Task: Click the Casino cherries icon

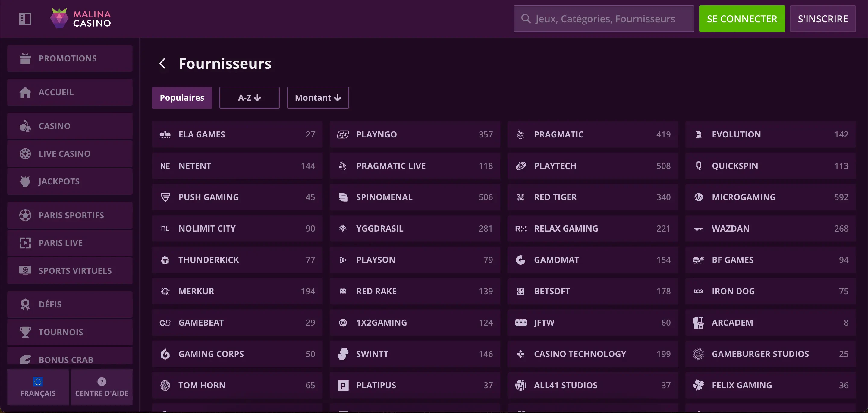Action: [x=25, y=126]
